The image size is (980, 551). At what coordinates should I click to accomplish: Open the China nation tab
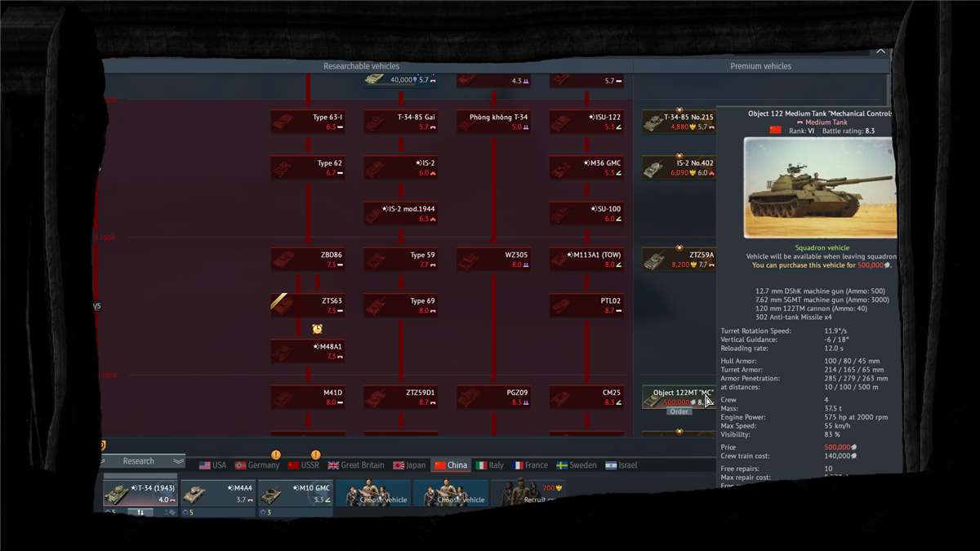[x=451, y=464]
